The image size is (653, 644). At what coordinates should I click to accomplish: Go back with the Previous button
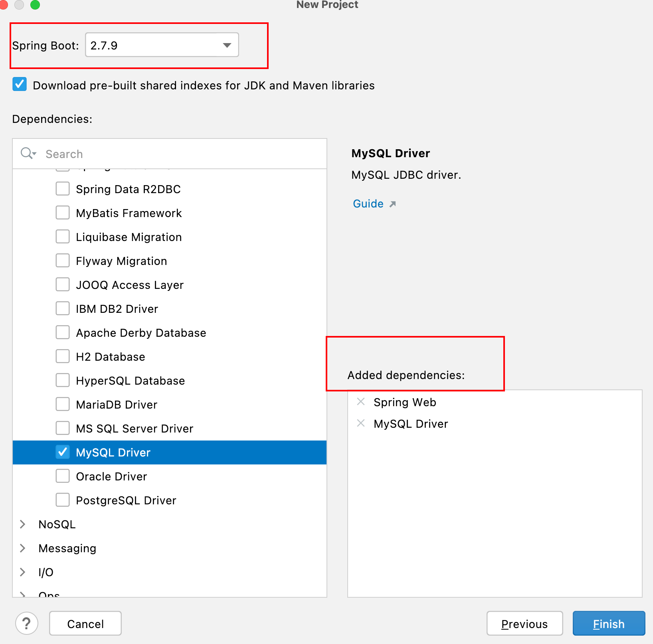524,623
